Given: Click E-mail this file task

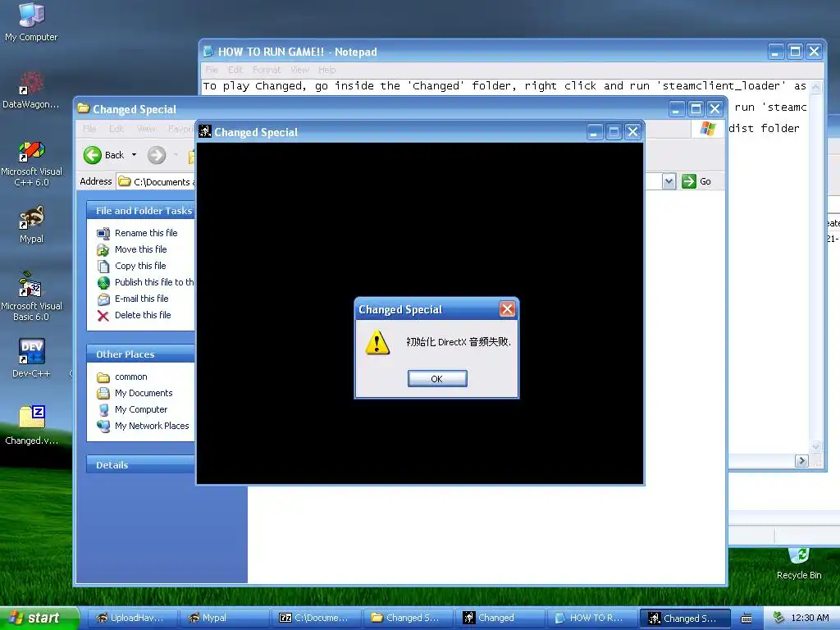Looking at the screenshot, I should tap(141, 299).
